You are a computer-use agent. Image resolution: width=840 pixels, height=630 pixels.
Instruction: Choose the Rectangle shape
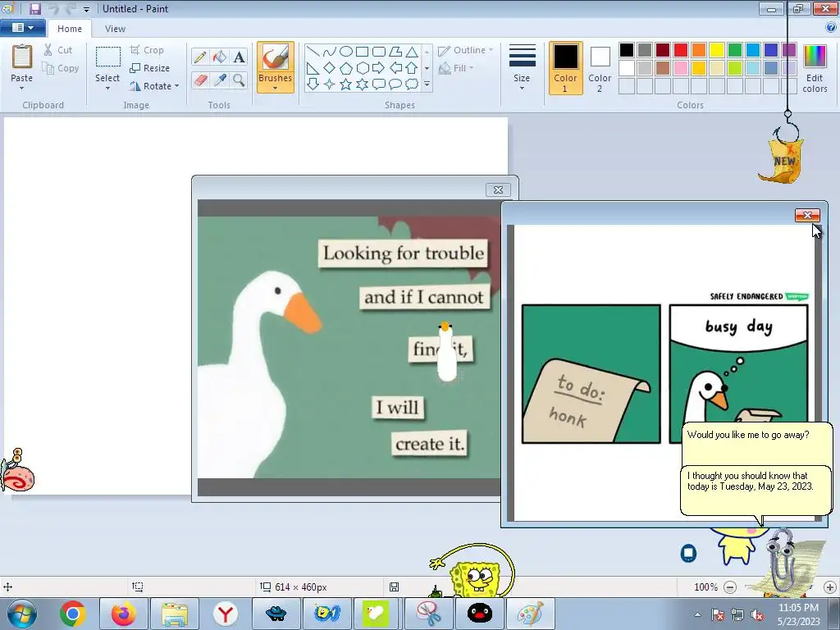[x=363, y=52]
